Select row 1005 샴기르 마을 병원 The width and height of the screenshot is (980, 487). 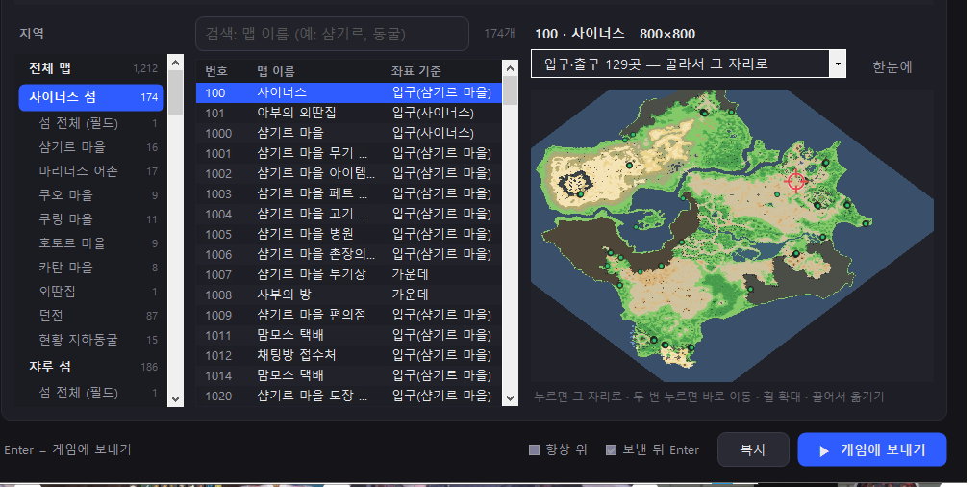pos(349,234)
